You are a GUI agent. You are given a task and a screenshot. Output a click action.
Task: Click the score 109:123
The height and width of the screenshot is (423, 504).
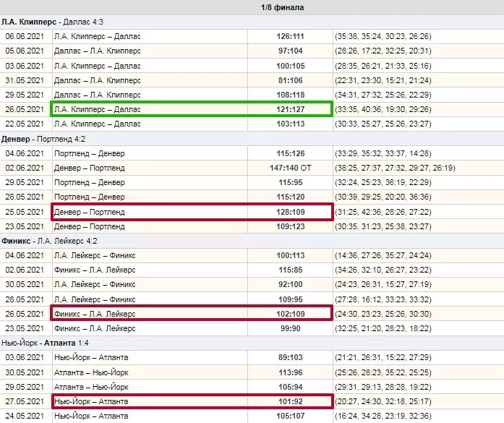pos(290,226)
